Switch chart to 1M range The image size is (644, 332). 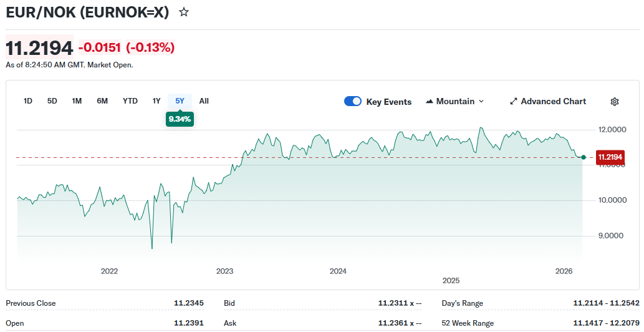click(x=77, y=101)
